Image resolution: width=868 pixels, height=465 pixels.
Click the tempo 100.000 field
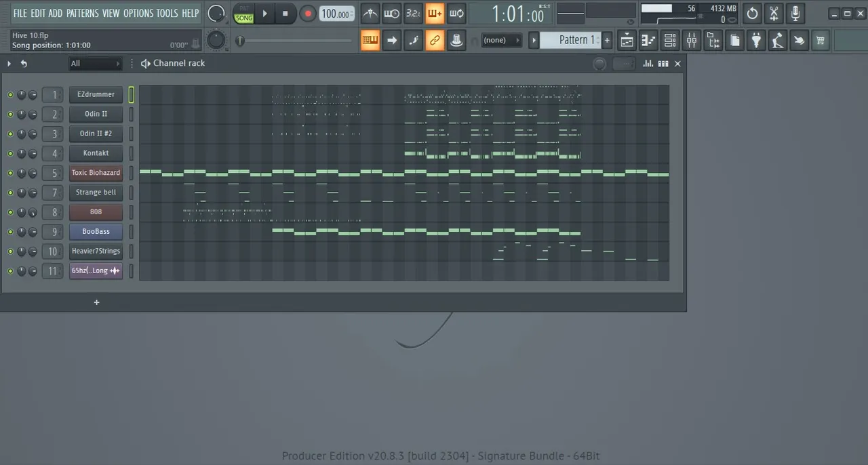337,14
